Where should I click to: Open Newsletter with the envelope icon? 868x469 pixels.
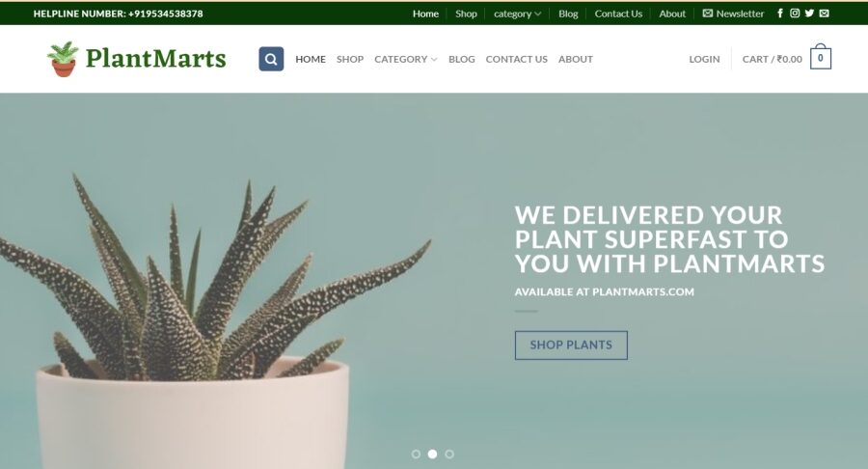tap(733, 14)
